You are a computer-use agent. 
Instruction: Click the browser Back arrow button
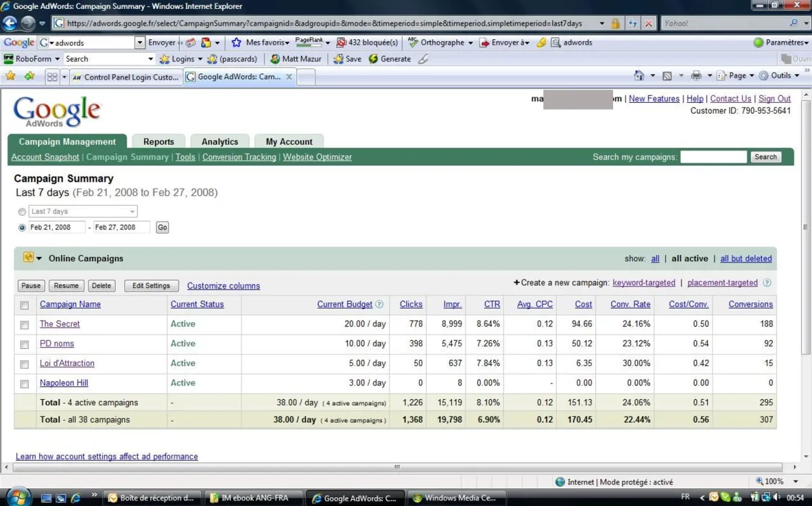coord(10,23)
